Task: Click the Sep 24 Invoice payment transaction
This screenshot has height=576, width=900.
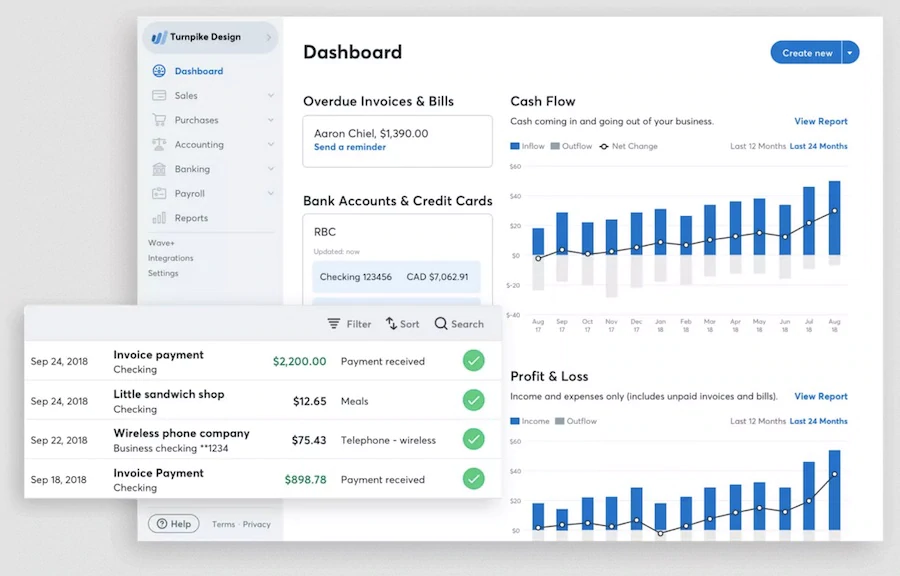Action: [263, 361]
